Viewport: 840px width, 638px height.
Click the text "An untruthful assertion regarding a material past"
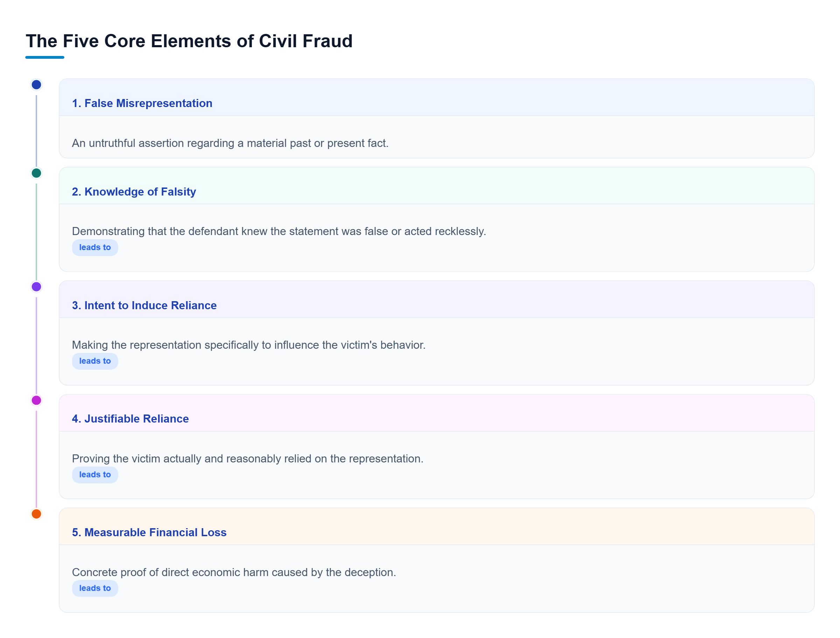pos(191,143)
